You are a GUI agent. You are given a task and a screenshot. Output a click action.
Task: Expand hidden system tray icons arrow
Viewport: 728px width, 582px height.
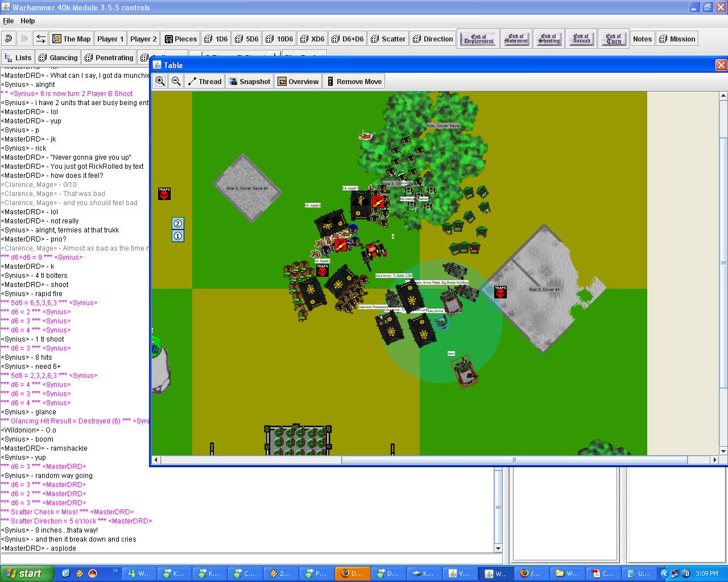pos(664,573)
